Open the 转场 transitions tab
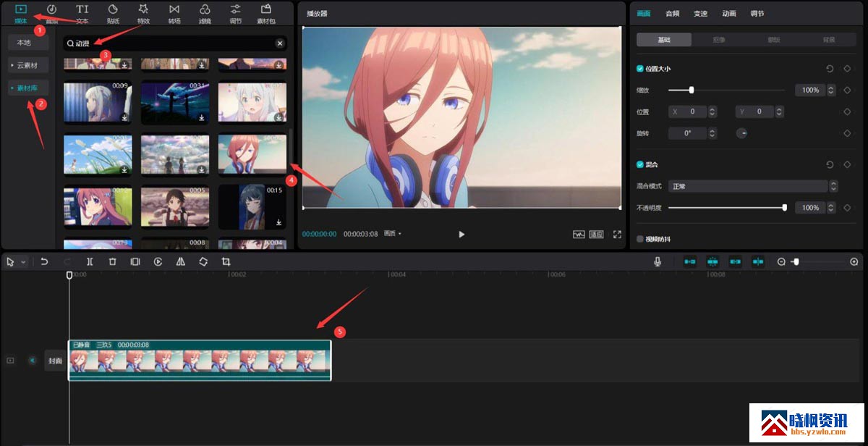This screenshot has height=446, width=868. [x=174, y=13]
